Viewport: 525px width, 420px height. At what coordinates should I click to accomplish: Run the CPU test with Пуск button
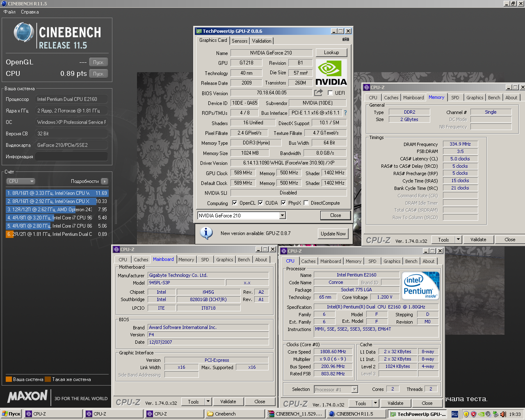98,74
